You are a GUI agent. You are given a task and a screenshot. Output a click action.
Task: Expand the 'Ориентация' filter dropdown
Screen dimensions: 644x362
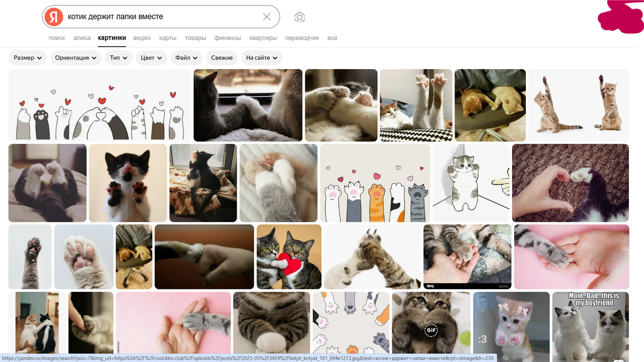tap(76, 58)
